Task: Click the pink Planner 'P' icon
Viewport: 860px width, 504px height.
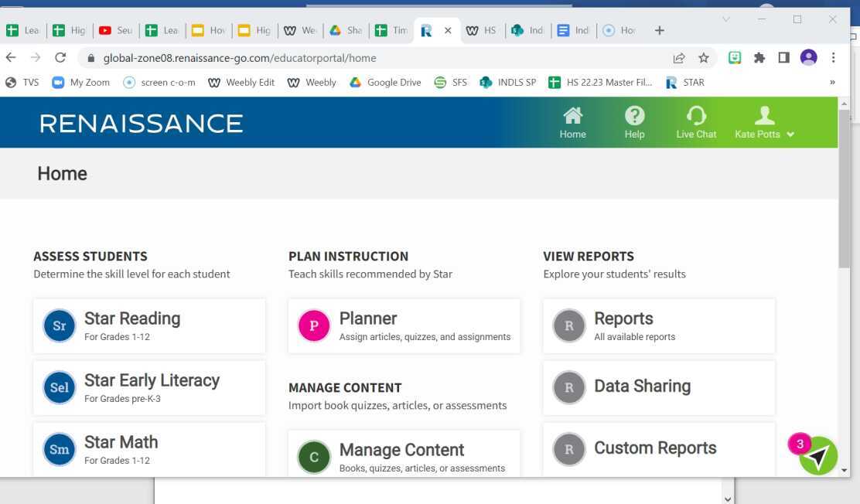Action: [314, 326]
